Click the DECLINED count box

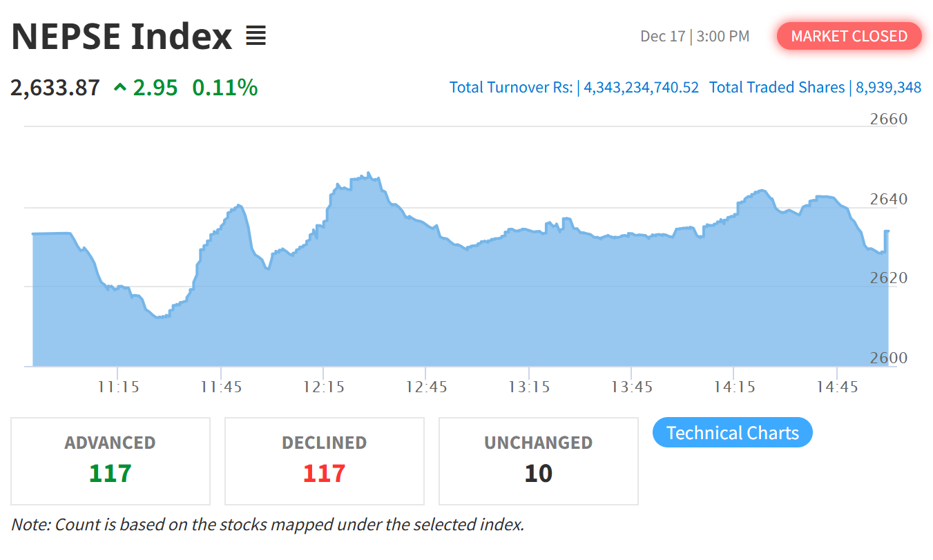(x=324, y=461)
